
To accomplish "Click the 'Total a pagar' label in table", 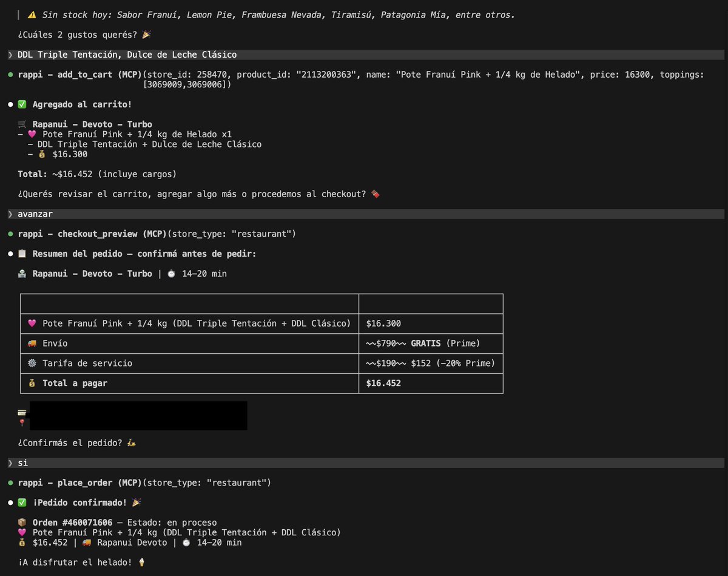I will [75, 383].
